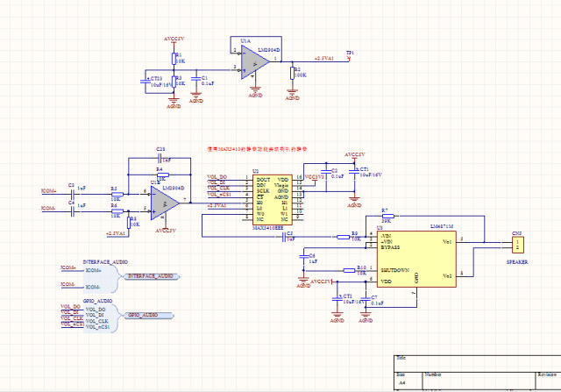Select the GPIO_AUDIO harness title text
The width and height of the screenshot is (561, 392).
pos(97,302)
